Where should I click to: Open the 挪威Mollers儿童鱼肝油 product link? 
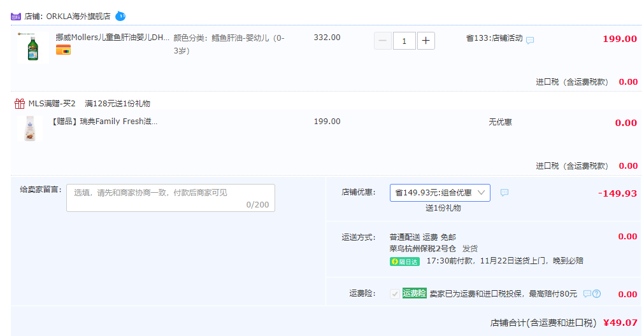(x=113, y=38)
